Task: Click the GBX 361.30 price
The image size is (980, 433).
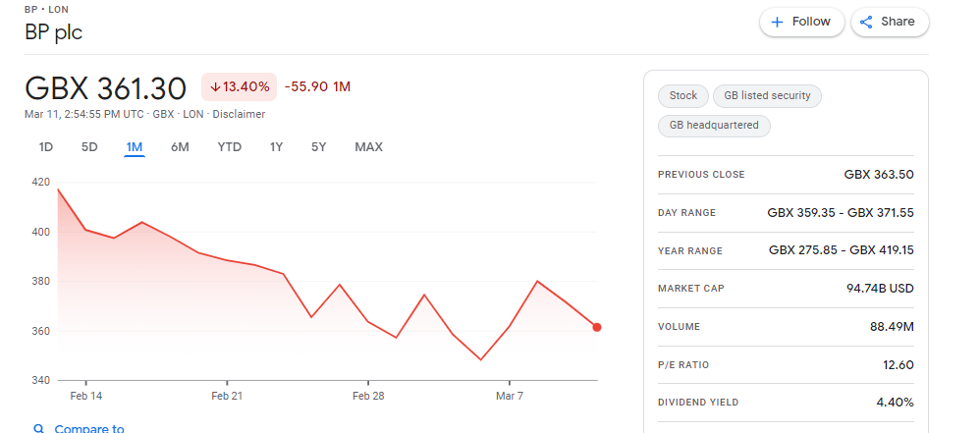Action: (106, 88)
